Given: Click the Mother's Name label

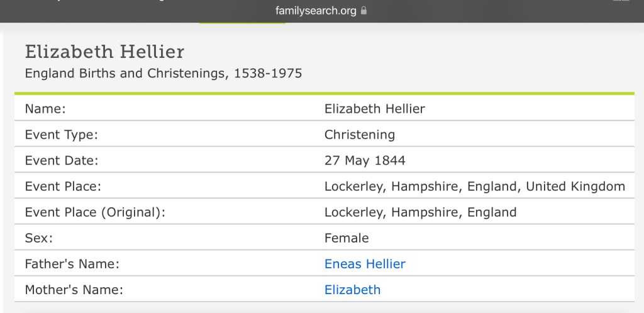Looking at the screenshot, I should (74, 290).
